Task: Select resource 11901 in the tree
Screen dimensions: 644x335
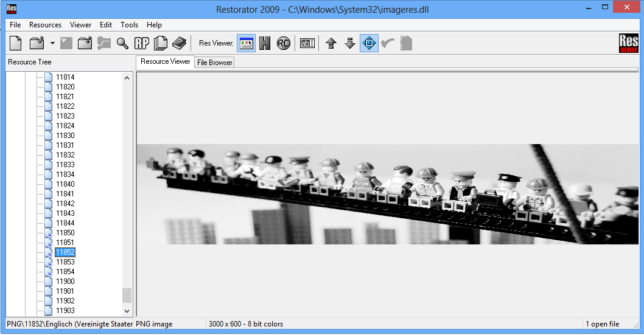Action: coord(65,291)
